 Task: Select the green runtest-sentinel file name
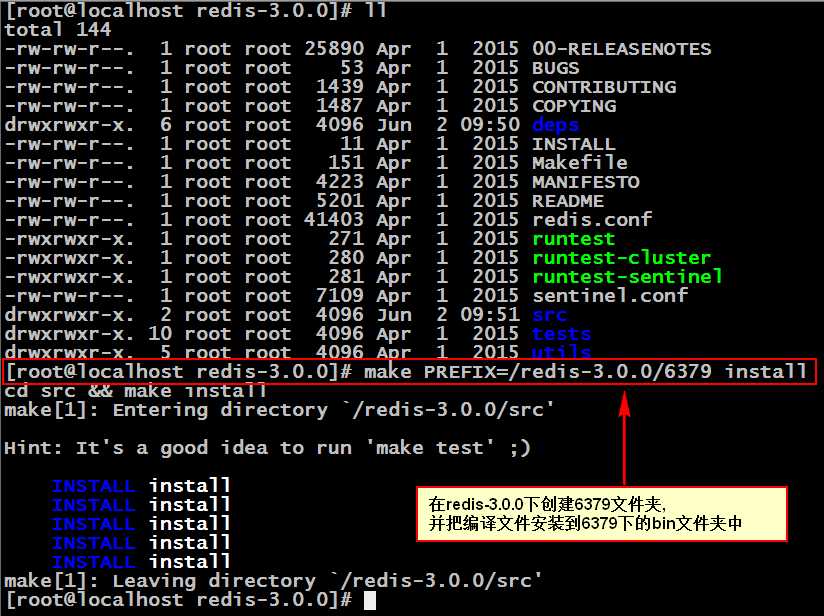coord(627,276)
